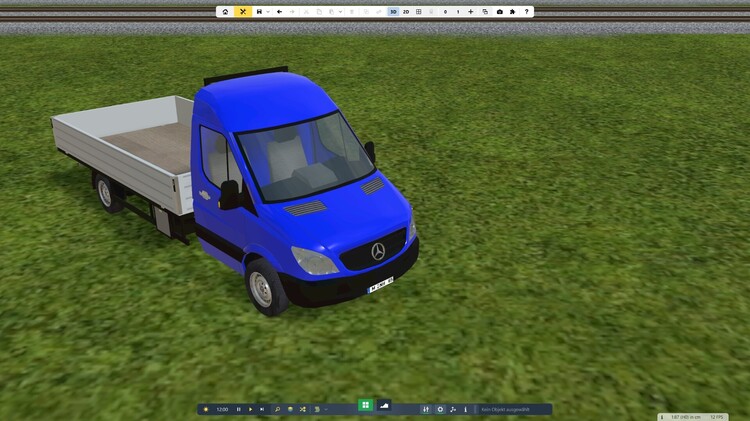
Task: Toggle the yellow editor tools button
Action: (243, 11)
